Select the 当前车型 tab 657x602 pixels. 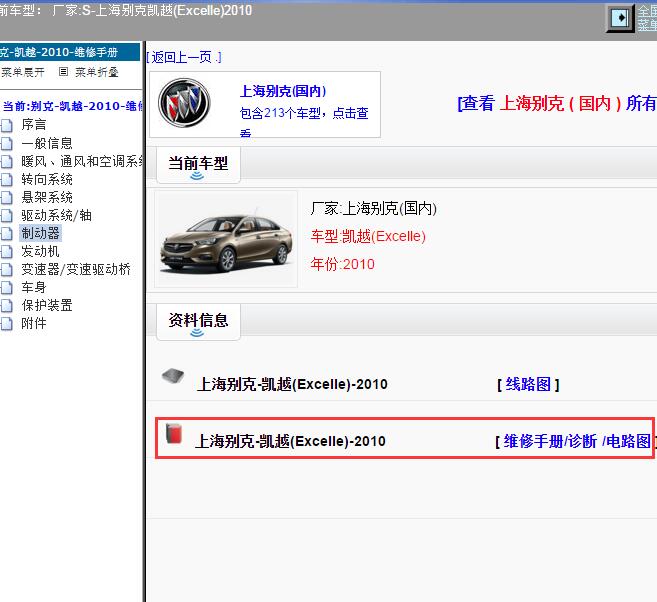click(198, 165)
